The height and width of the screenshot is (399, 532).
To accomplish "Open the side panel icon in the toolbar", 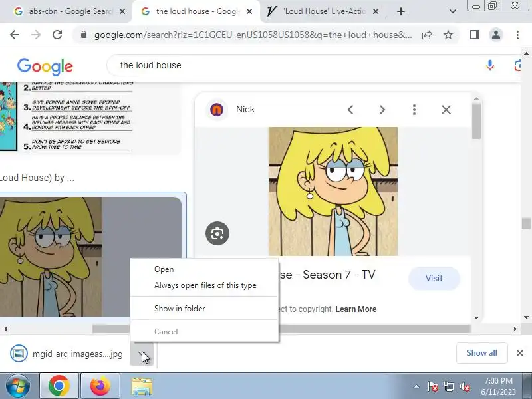I will click(x=475, y=35).
